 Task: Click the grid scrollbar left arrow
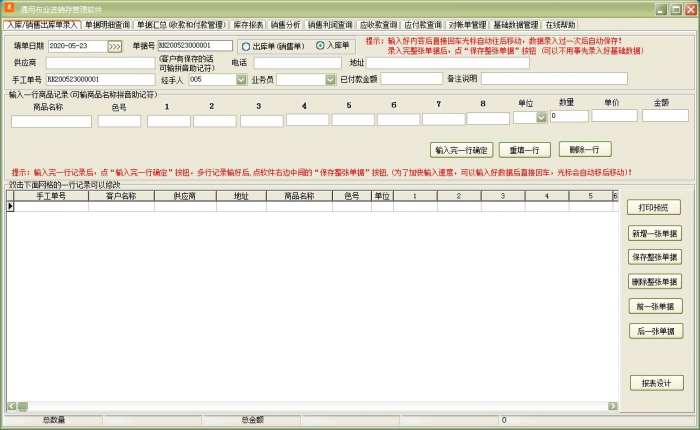tap(12, 406)
